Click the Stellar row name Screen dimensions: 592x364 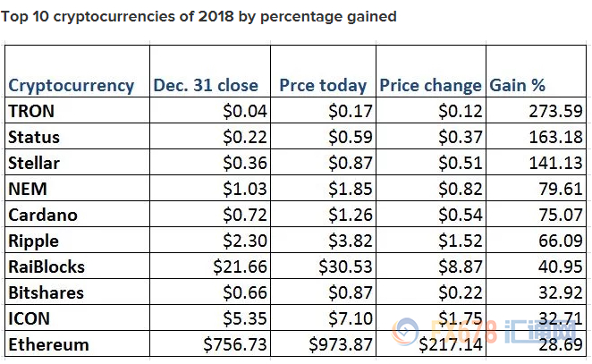click(x=34, y=164)
